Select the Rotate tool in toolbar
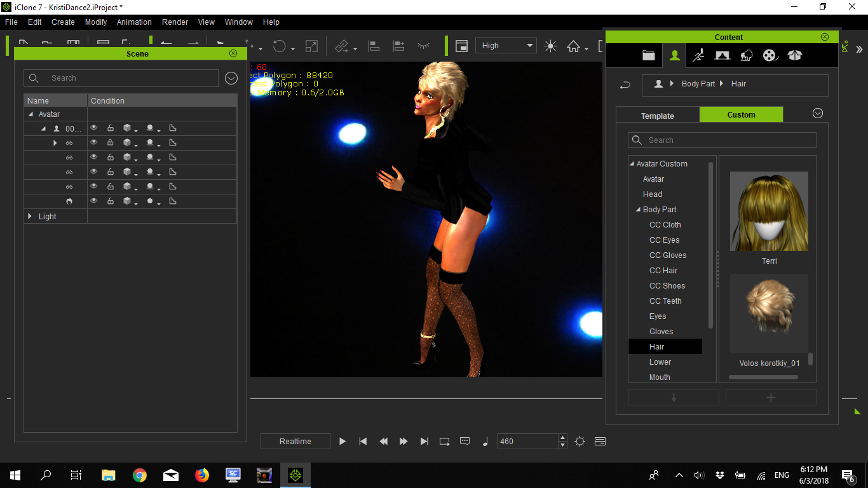Image resolution: width=868 pixels, height=488 pixels. [x=280, y=46]
